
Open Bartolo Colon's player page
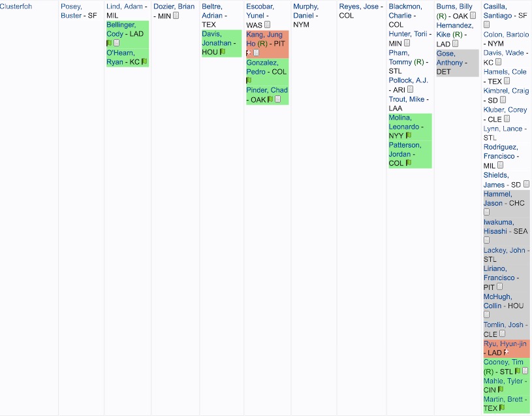(506, 34)
